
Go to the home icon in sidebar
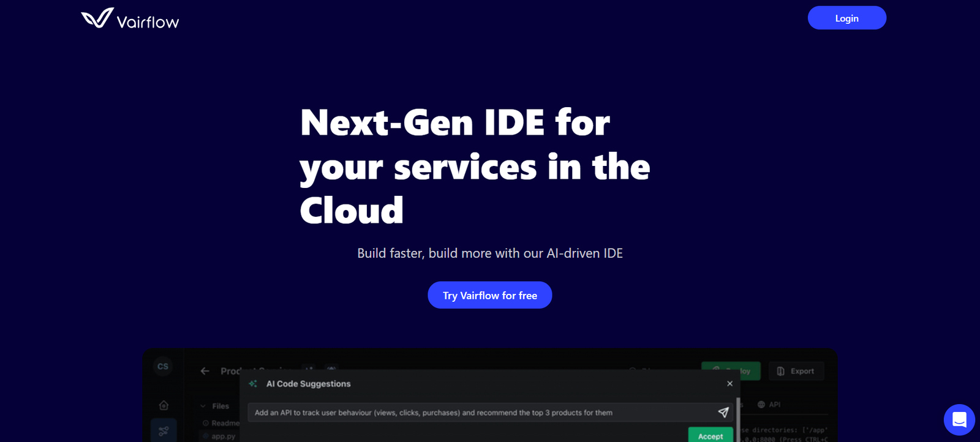click(164, 405)
